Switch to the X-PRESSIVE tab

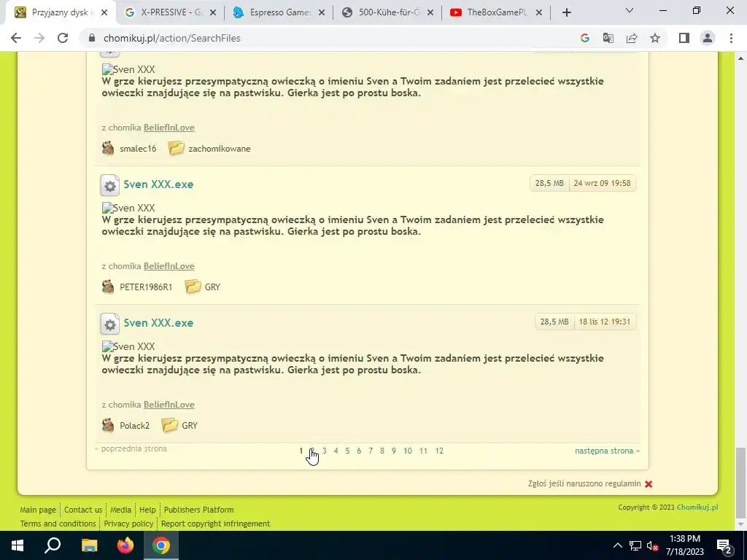(171, 13)
